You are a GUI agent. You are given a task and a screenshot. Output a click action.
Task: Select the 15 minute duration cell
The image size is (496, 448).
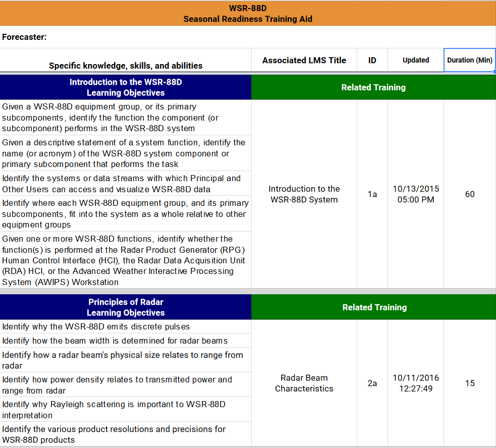(x=469, y=383)
